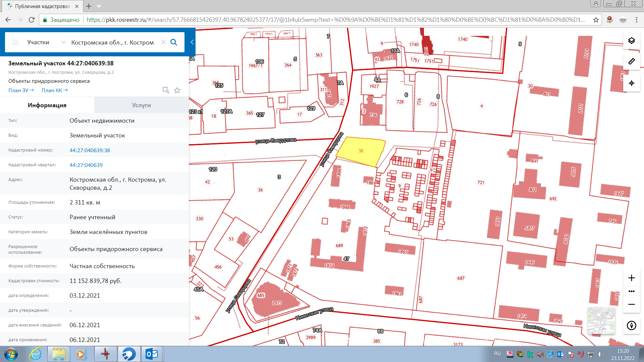Switch to the Информация tab
The image size is (644, 362).
(x=47, y=105)
